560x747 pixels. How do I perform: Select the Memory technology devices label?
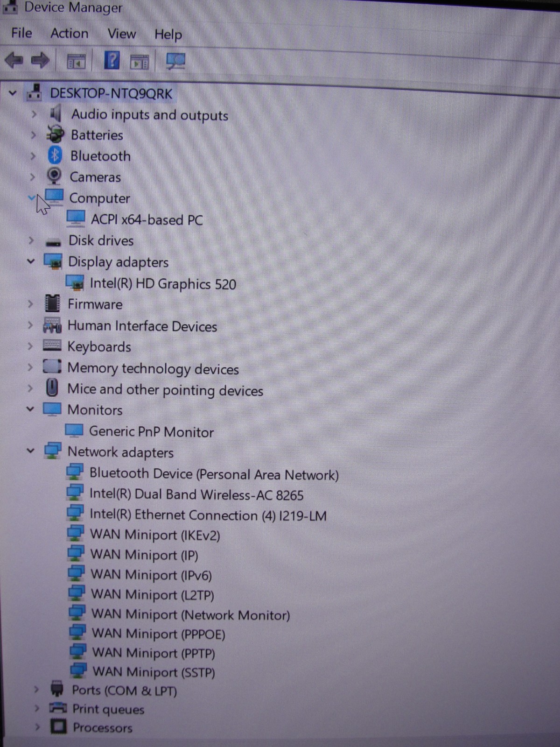(153, 368)
